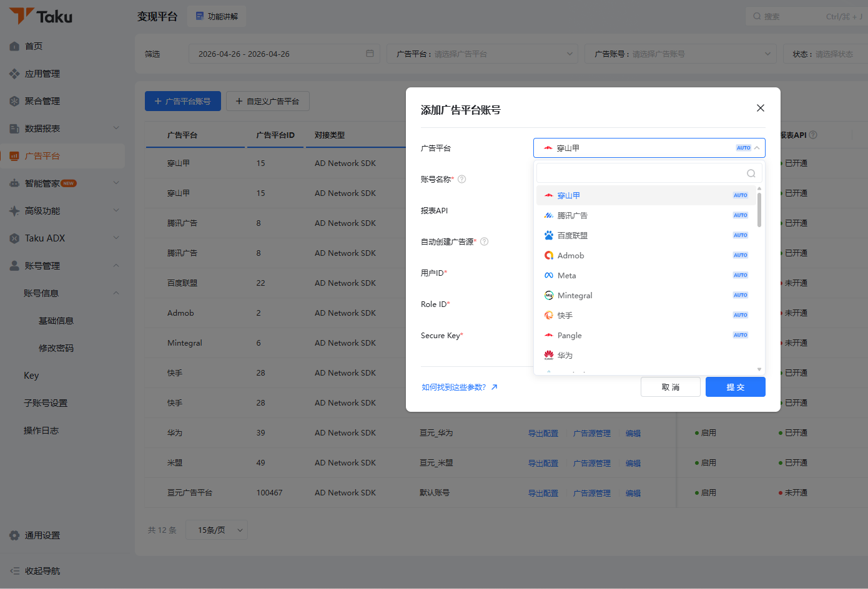Click help icon next to 账号名称

click(462, 179)
